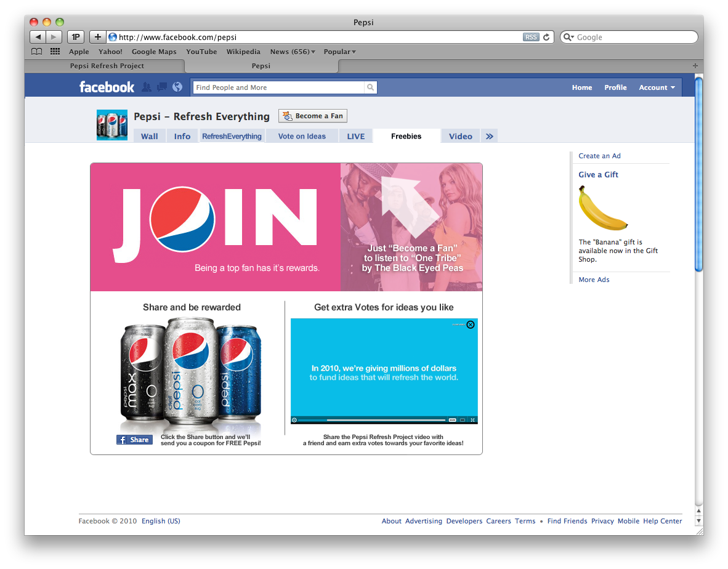Show Top Sites grid icon

(x=55, y=52)
